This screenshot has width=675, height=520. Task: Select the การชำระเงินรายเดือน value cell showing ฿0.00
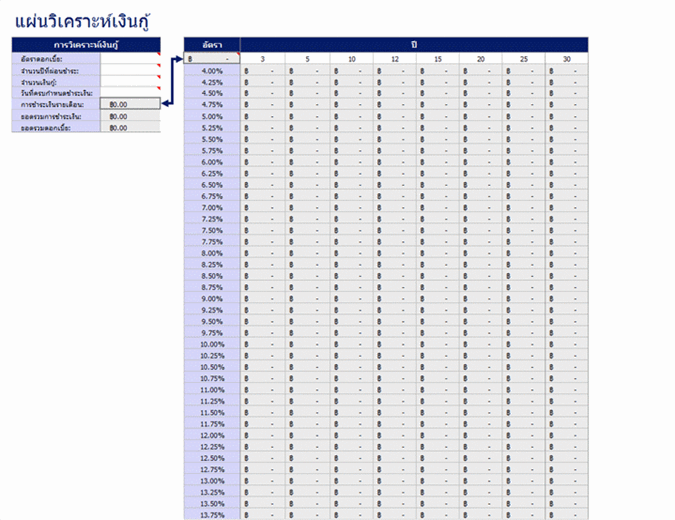129,104
